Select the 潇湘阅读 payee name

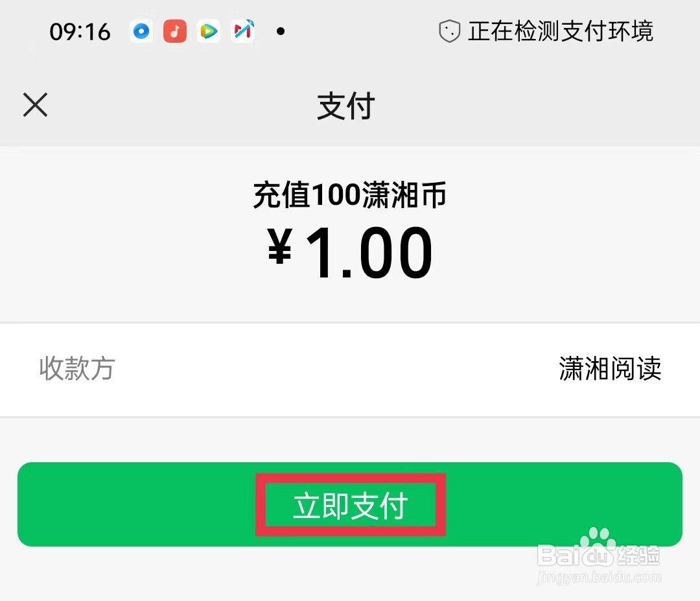pyautogui.click(x=610, y=368)
